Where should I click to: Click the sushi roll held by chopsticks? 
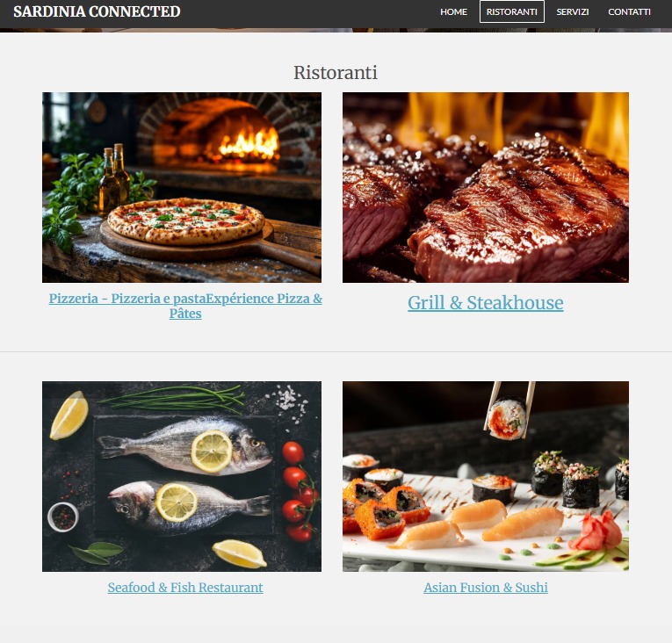508,419
